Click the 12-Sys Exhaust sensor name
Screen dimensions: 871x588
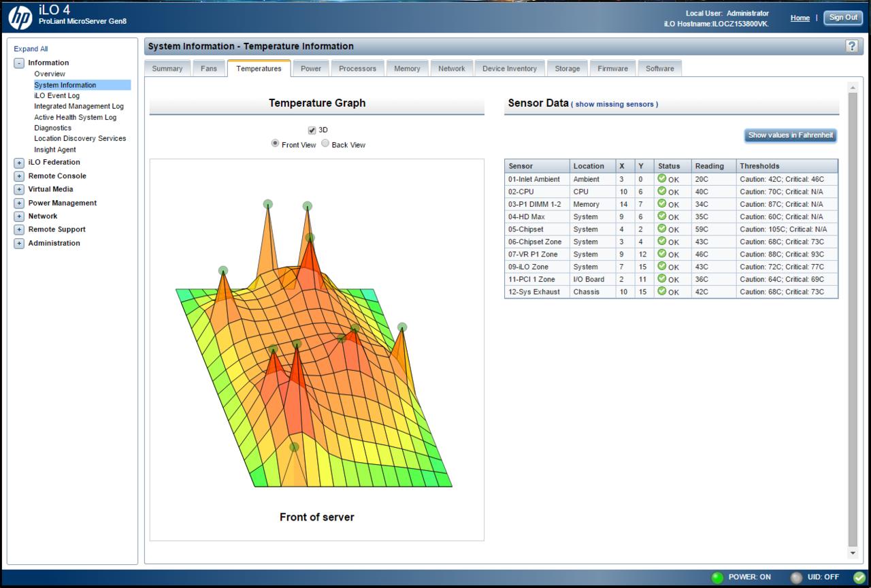[534, 292]
